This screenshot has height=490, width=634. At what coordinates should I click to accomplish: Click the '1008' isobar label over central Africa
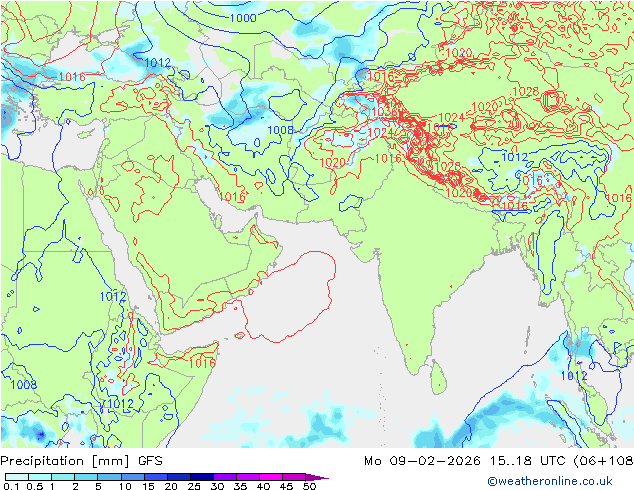tap(23, 384)
